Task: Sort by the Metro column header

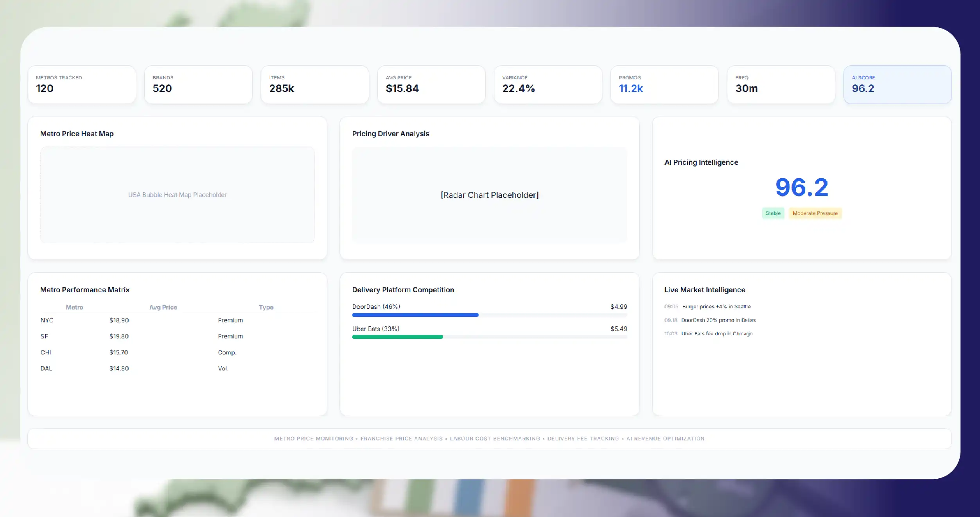Action: [x=74, y=307]
